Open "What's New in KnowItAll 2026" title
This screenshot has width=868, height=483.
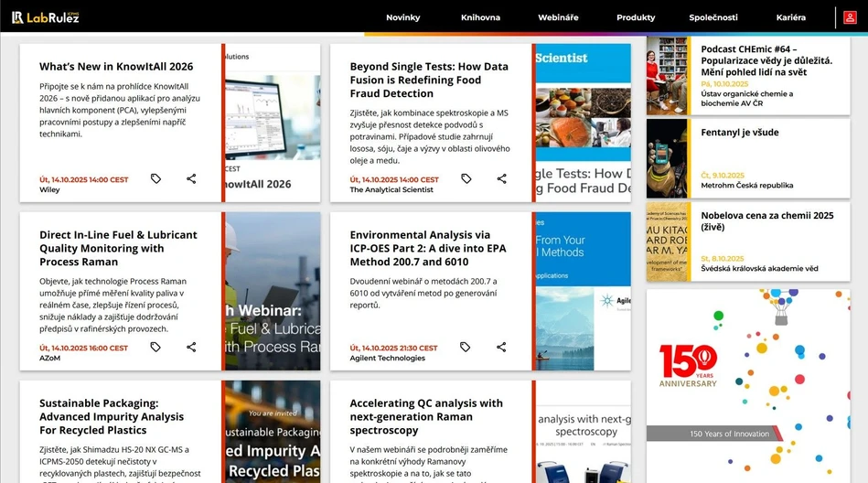tap(116, 67)
